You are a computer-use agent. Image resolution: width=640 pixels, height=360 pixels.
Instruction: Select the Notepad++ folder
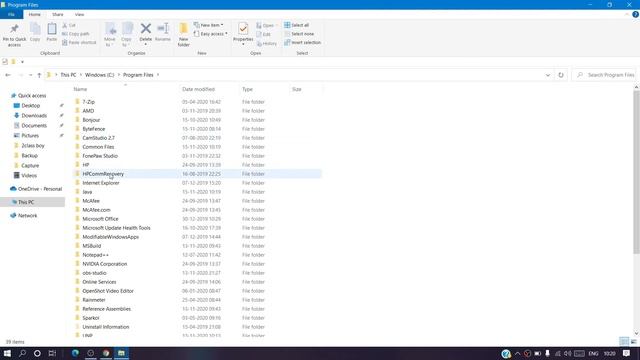(x=96, y=255)
